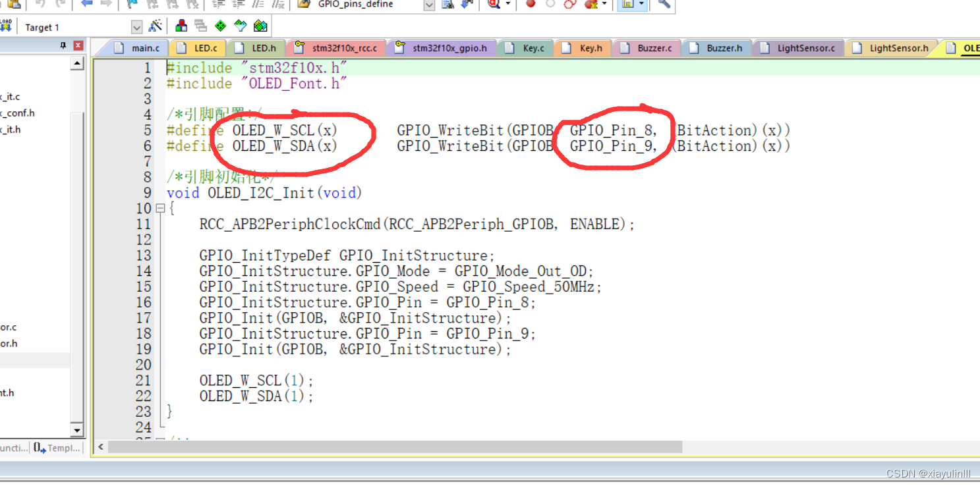The image size is (980, 486).
Task: Click the Paste clipboard icon
Action: coord(13,4)
